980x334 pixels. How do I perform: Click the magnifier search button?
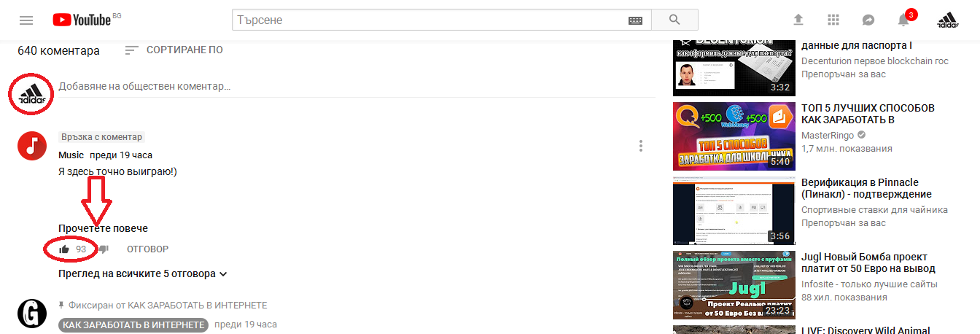point(674,20)
